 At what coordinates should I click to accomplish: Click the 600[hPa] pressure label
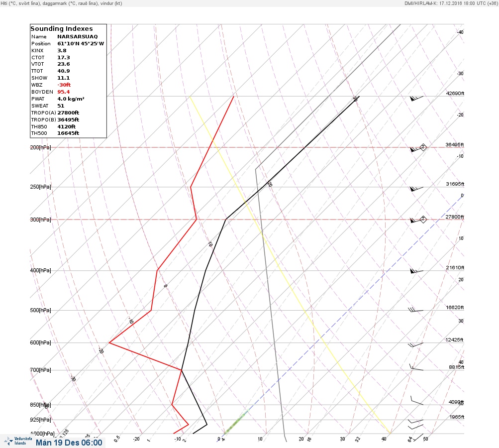click(x=40, y=342)
